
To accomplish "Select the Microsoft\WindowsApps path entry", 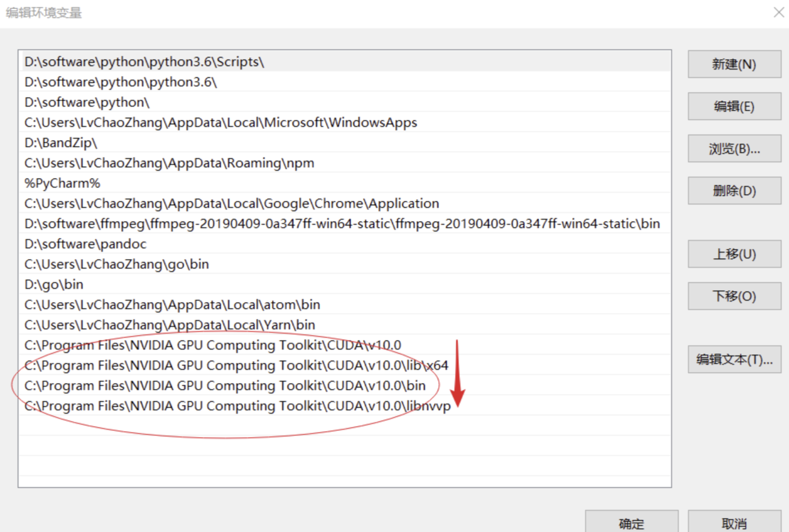I will pyautogui.click(x=345, y=122).
